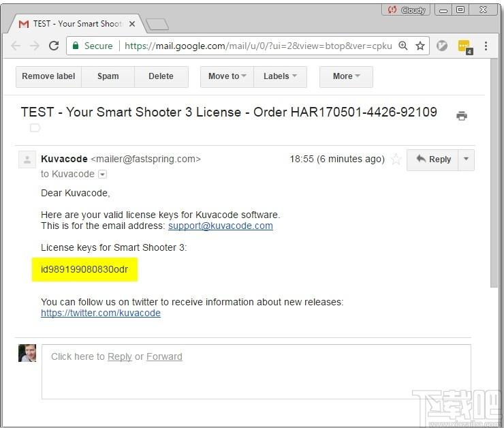Click the Remove label button
504x428 pixels.
(48, 76)
